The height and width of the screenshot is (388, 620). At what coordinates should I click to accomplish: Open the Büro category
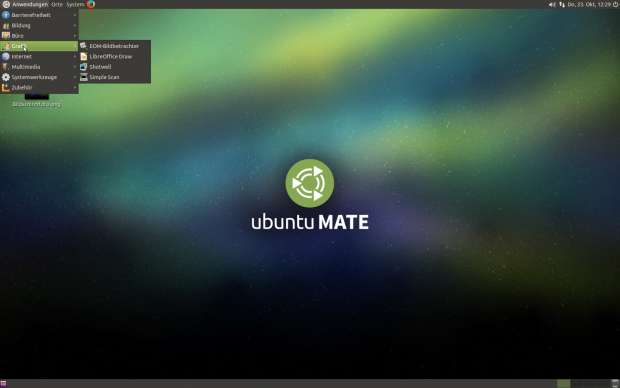pyautogui.click(x=39, y=36)
